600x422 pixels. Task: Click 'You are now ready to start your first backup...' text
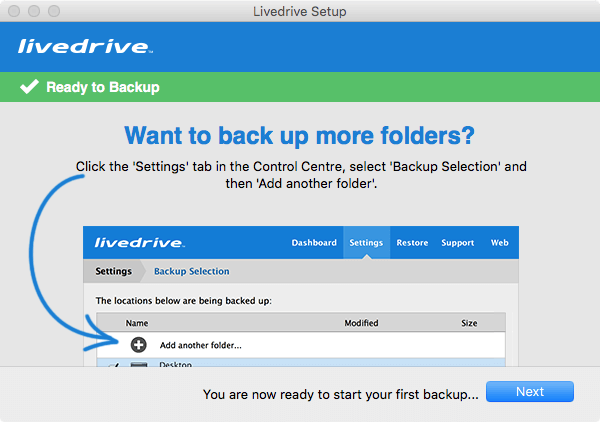(x=341, y=394)
